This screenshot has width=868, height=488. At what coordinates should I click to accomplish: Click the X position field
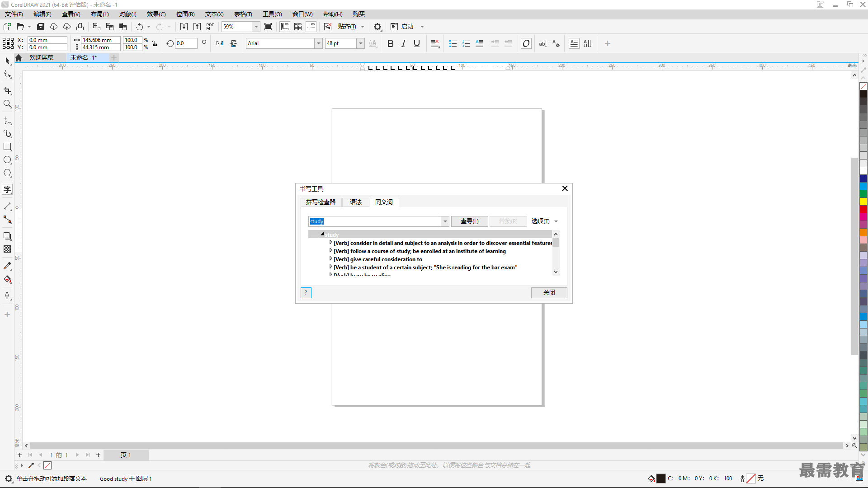click(47, 40)
